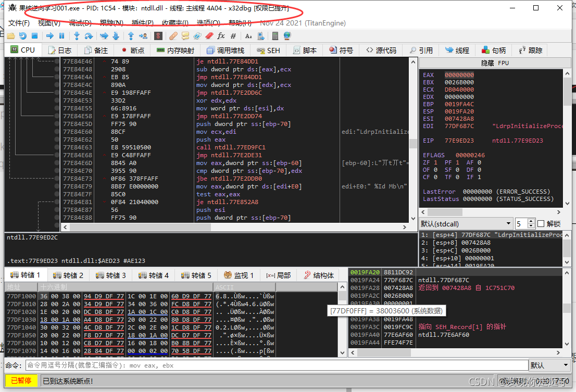Click the 隐藏 FPU button
The image size is (576, 392).
(495, 63)
